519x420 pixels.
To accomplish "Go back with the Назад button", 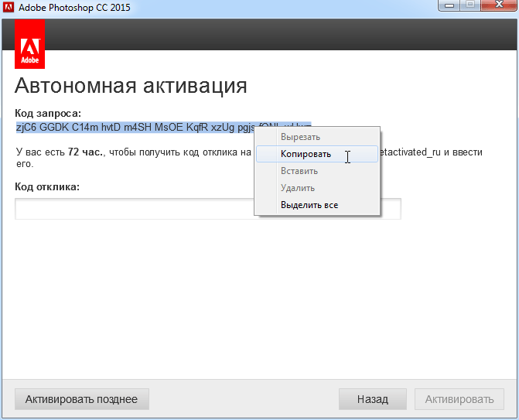I will [373, 399].
